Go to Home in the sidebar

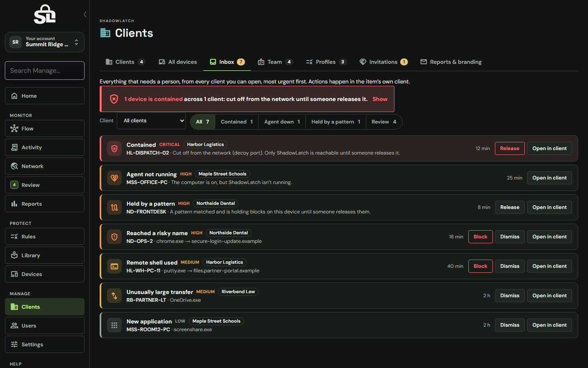pyautogui.click(x=45, y=96)
